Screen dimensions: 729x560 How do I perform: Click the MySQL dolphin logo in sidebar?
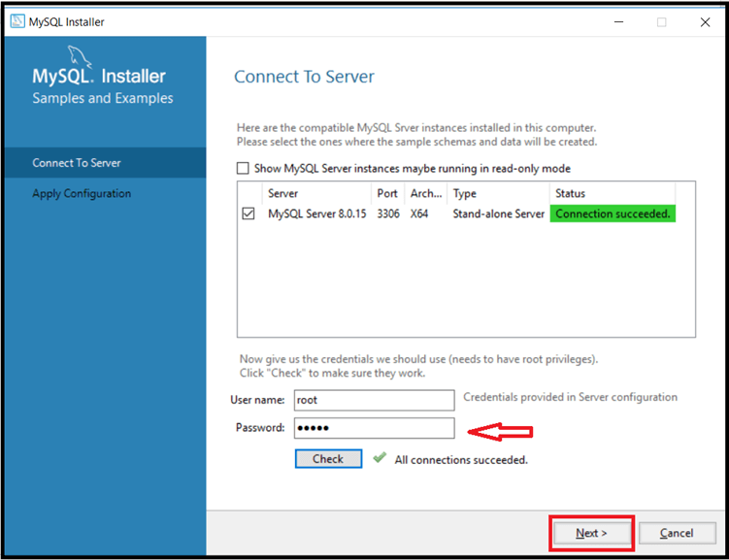tap(80, 56)
